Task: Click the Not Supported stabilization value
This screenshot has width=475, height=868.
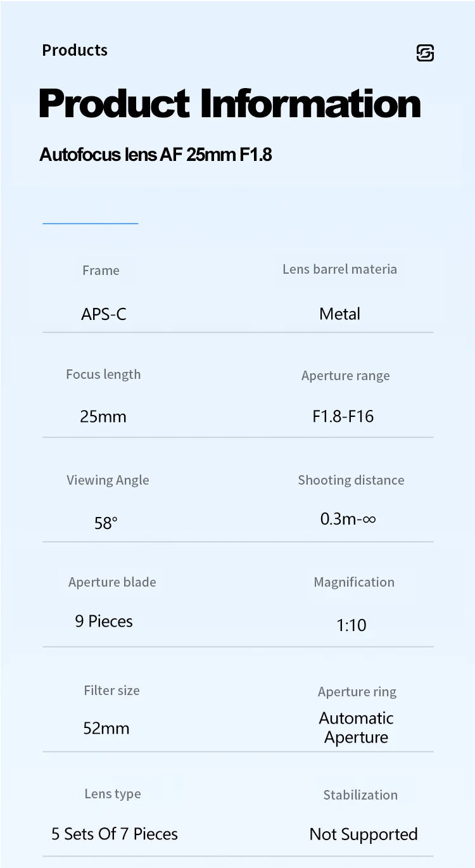Action: point(364,834)
